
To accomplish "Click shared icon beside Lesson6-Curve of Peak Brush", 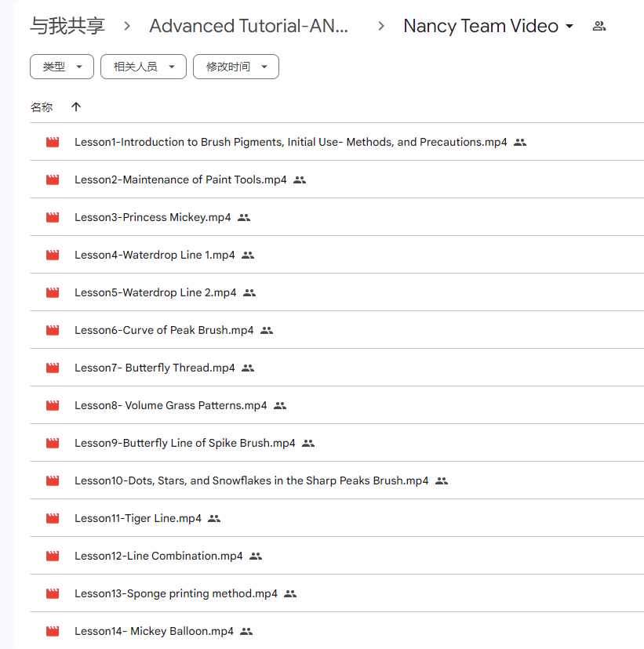I will tap(267, 331).
